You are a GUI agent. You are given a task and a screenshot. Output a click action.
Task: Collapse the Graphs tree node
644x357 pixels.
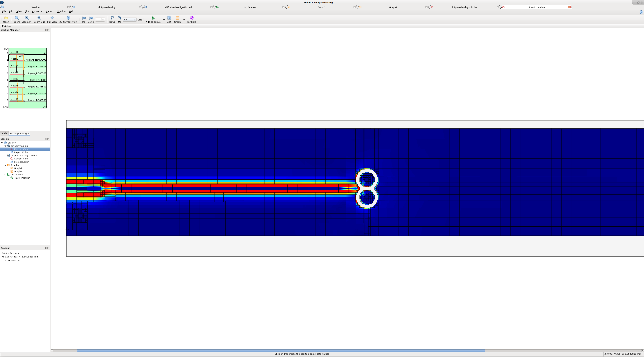click(x=6, y=165)
